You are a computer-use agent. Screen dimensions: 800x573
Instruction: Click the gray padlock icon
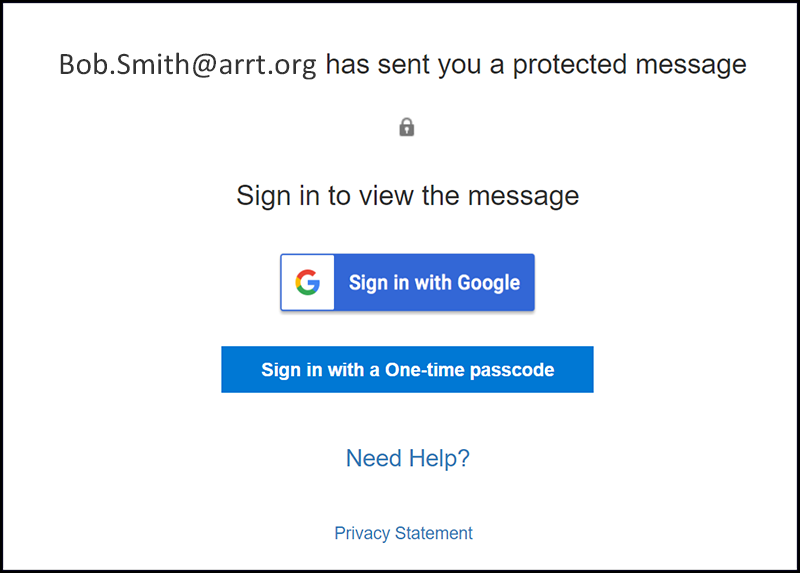(x=407, y=127)
